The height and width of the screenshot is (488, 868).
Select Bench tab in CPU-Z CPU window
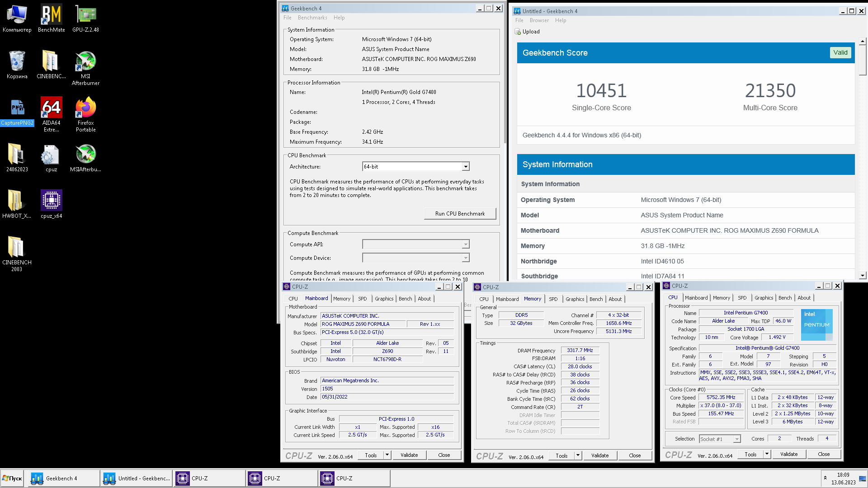click(x=785, y=298)
